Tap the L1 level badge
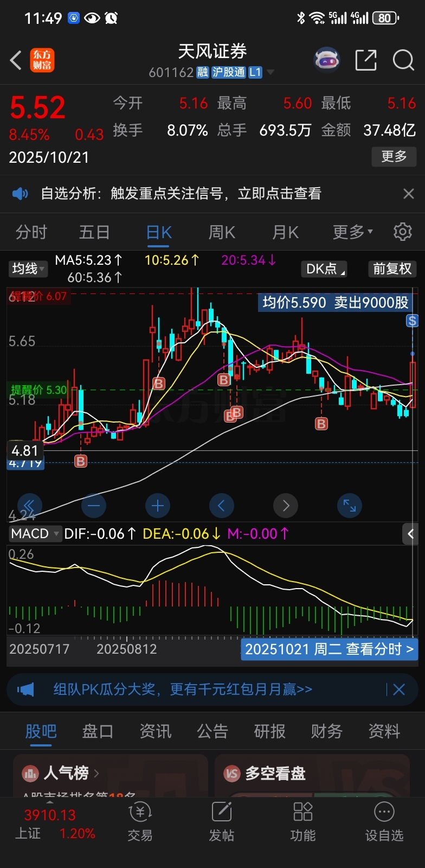The height and width of the screenshot is (868, 425). coord(255,72)
